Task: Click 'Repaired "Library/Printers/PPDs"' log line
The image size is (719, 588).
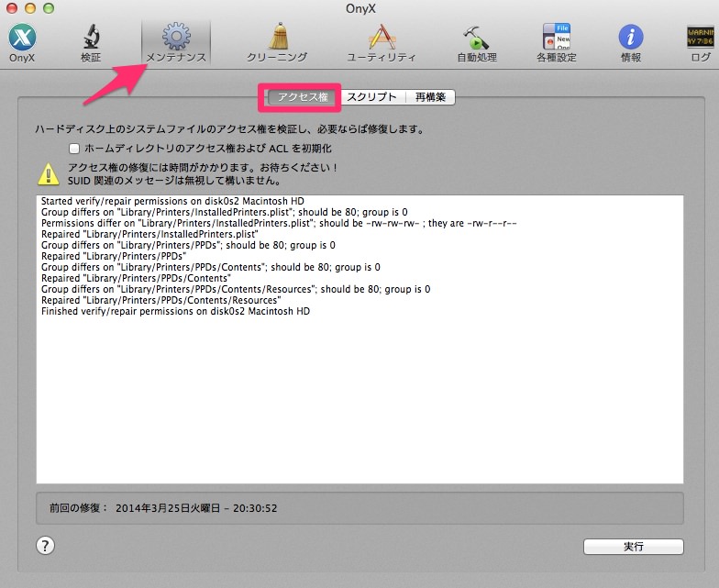Action: 114,256
